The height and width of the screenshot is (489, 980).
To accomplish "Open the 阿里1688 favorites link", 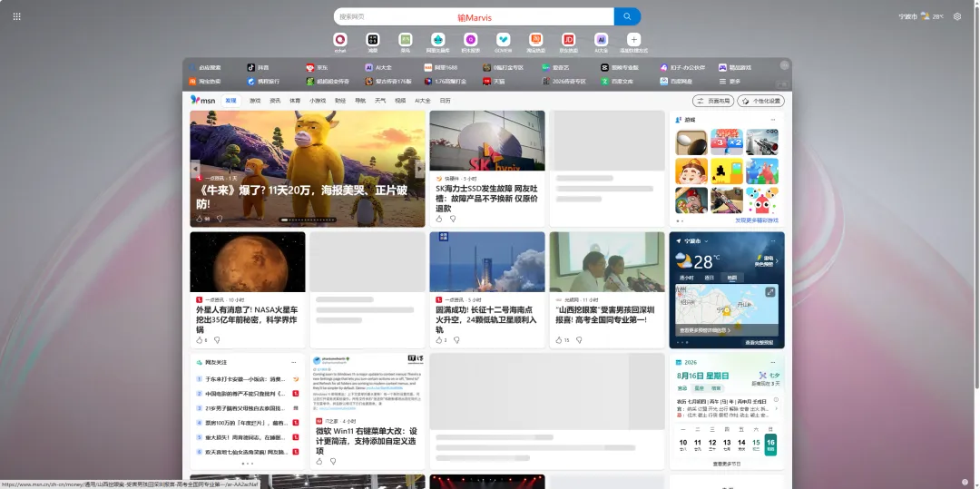I will coord(441,67).
